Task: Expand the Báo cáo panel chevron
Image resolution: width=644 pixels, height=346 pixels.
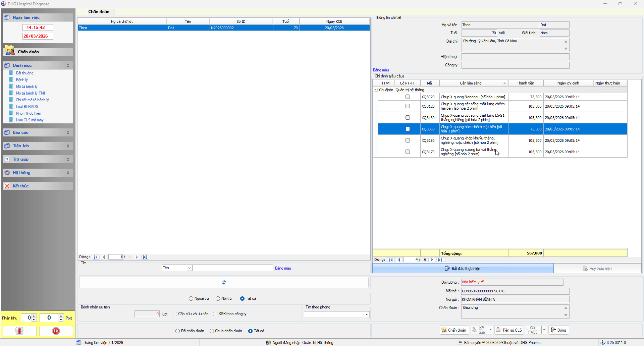Action: tap(68, 132)
